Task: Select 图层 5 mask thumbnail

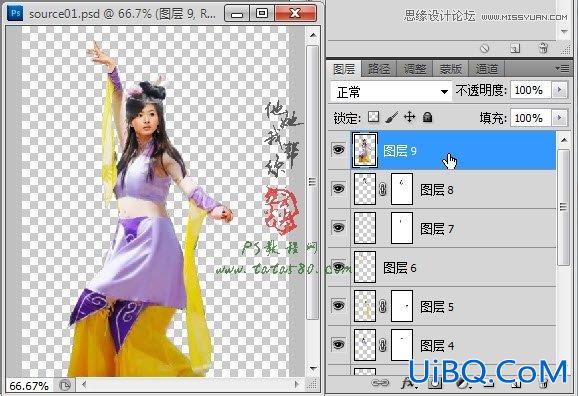Action: (401, 306)
